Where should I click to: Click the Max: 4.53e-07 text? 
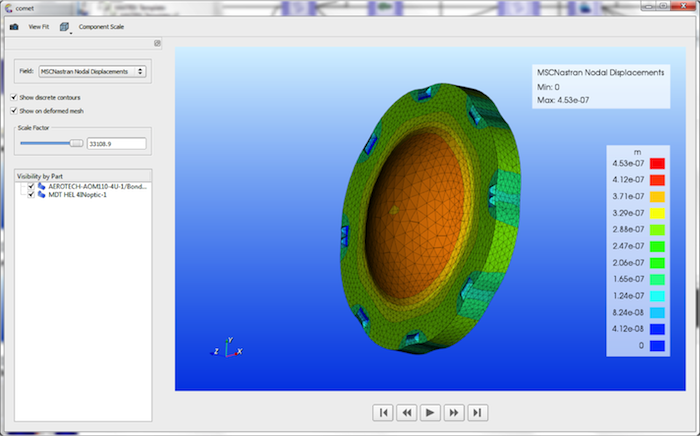click(x=563, y=100)
